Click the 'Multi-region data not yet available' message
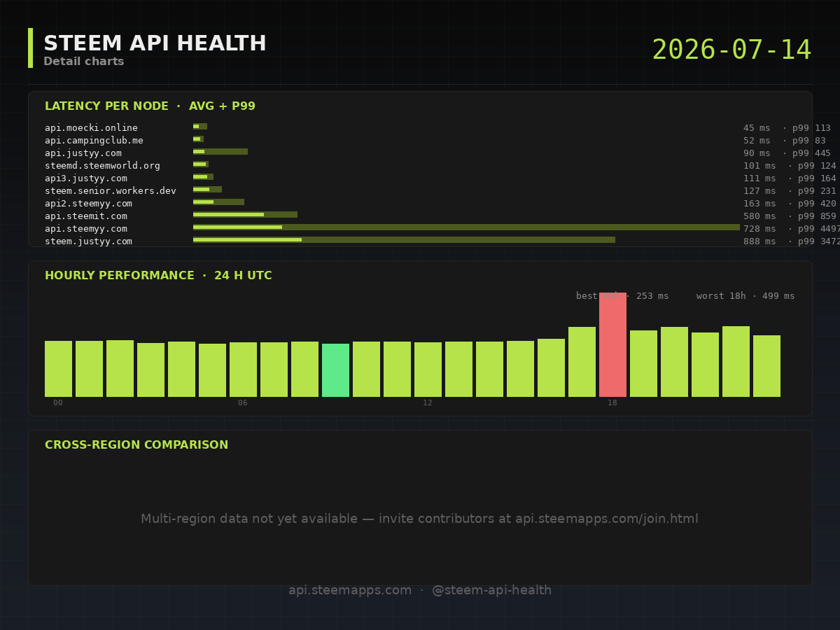 click(x=420, y=519)
